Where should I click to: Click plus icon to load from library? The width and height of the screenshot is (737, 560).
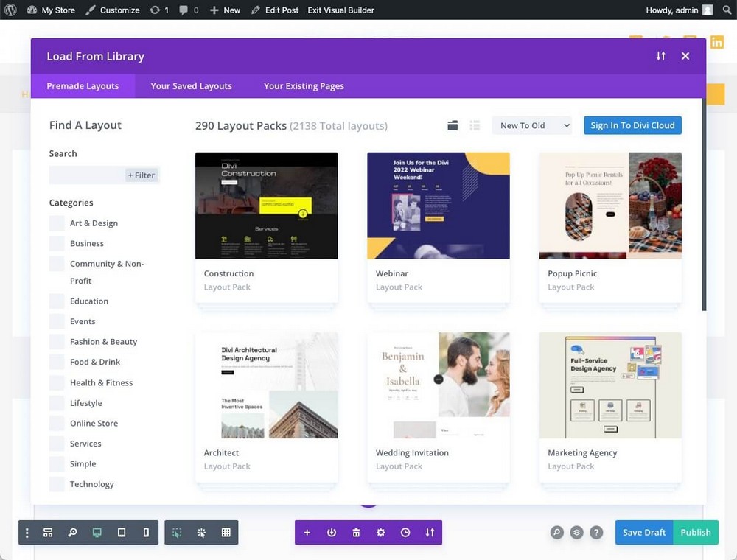tap(307, 532)
